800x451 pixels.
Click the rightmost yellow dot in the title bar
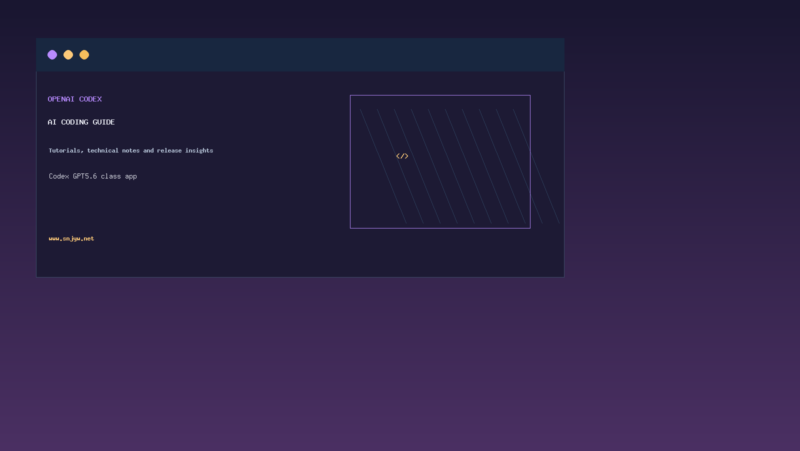84,55
